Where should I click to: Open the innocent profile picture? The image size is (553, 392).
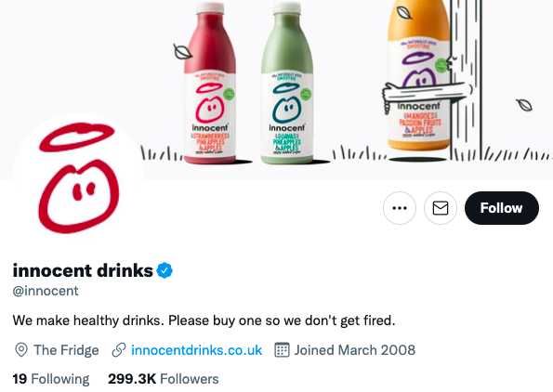coord(78,178)
